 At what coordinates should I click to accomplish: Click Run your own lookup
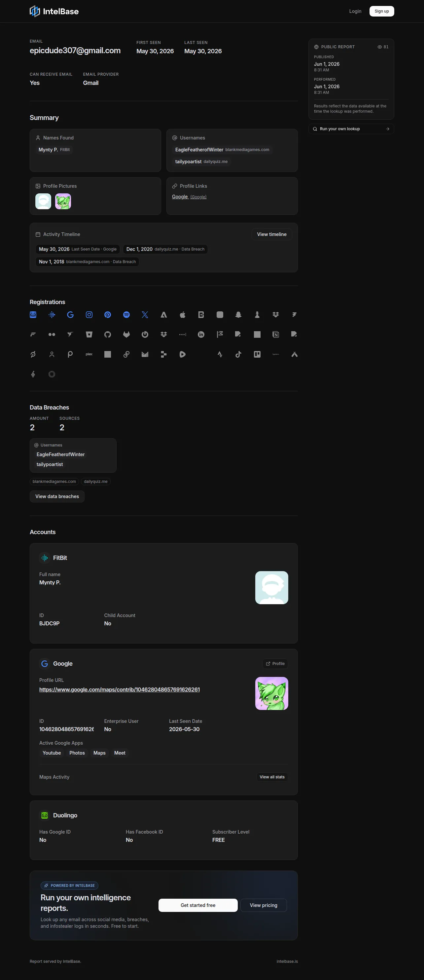coord(351,129)
